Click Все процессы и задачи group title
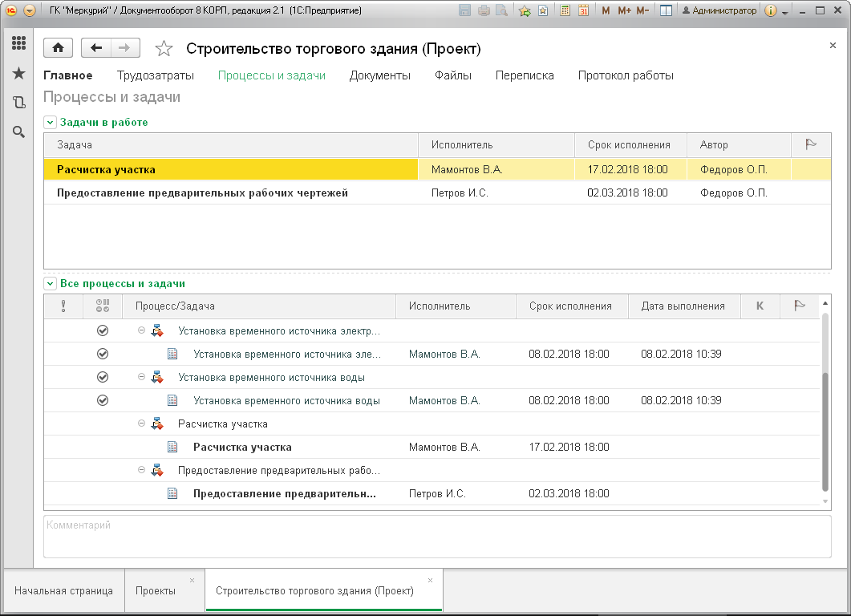 pos(123,284)
